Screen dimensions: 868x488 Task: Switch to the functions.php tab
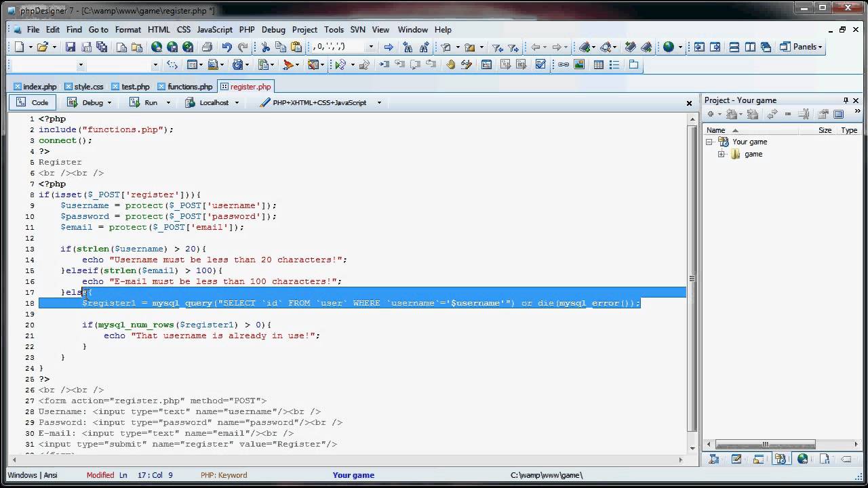click(x=185, y=87)
